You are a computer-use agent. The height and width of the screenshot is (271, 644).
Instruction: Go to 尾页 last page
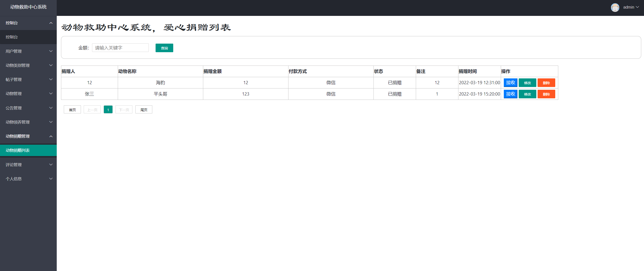click(144, 110)
